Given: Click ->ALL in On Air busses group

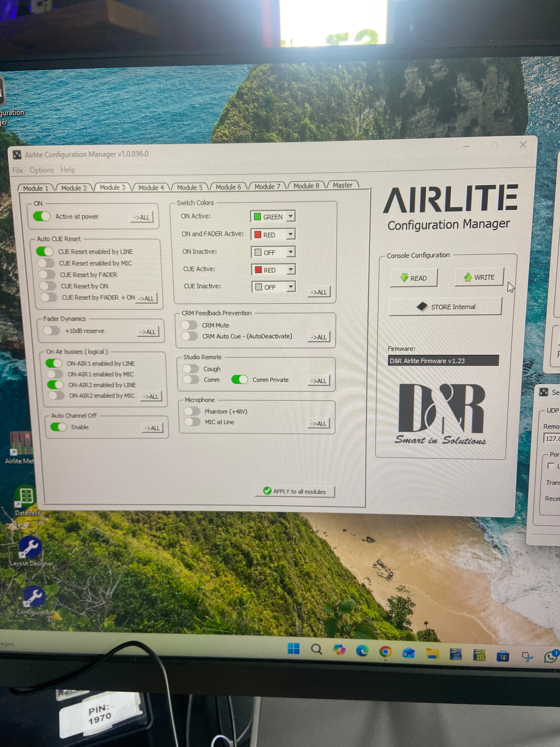Looking at the screenshot, I should click(x=151, y=397).
